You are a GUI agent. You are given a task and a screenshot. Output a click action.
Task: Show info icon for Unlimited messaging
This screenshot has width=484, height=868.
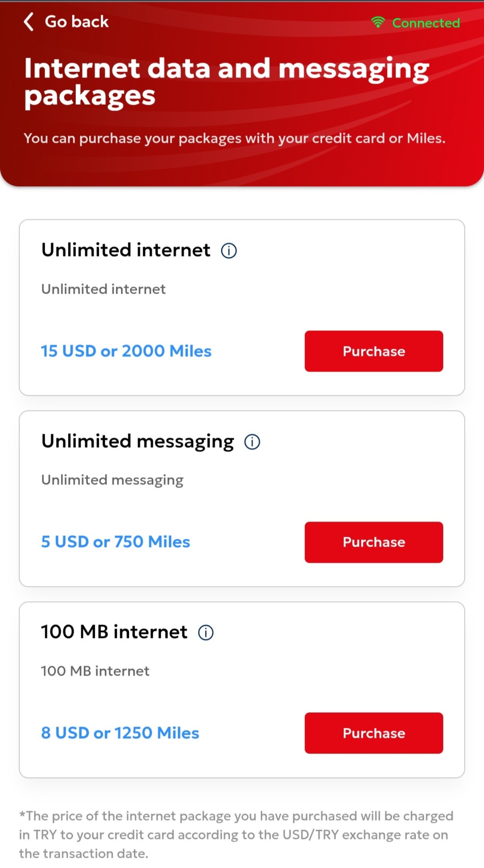click(x=252, y=442)
